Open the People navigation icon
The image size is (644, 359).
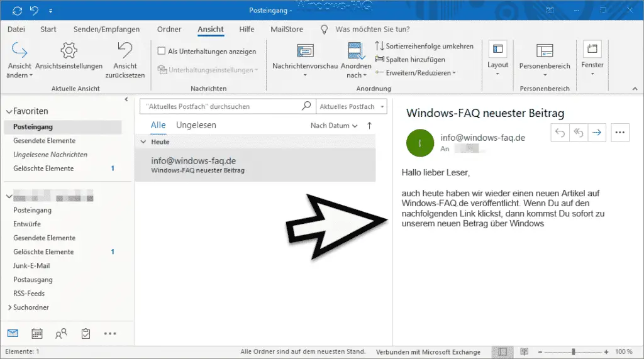(61, 333)
